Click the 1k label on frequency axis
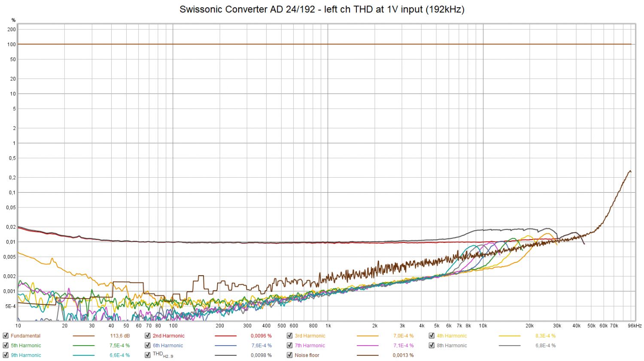The width and height of the screenshot is (644, 361). tap(328, 326)
